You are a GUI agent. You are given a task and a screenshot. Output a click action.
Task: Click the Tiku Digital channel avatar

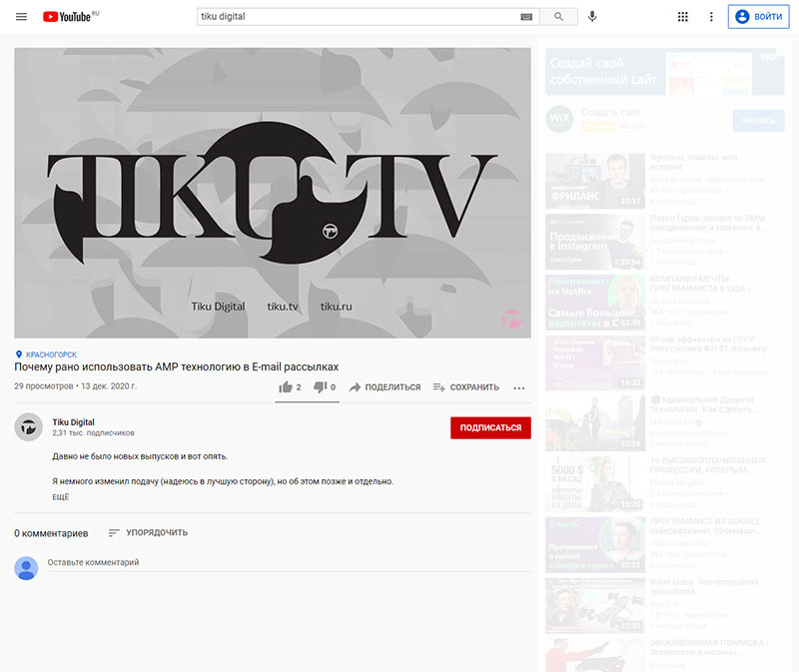click(29, 427)
